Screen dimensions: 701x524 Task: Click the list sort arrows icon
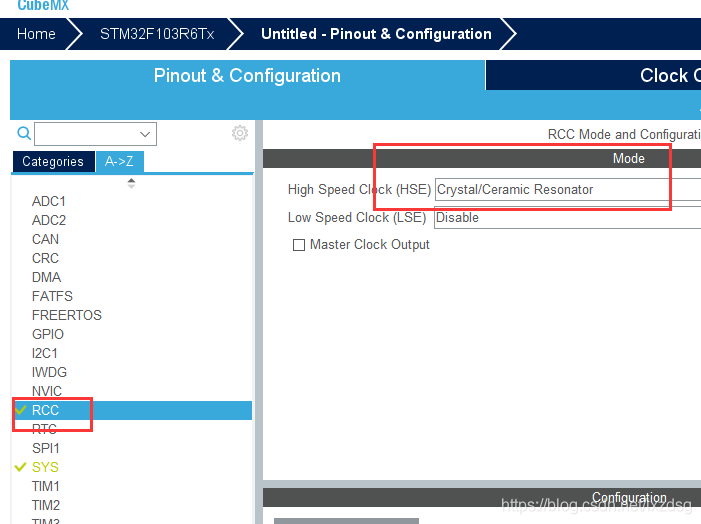pos(131,183)
